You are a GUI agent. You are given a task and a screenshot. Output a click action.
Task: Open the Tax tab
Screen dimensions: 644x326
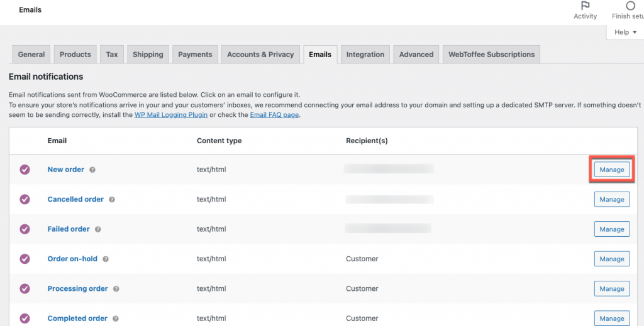pyautogui.click(x=112, y=55)
